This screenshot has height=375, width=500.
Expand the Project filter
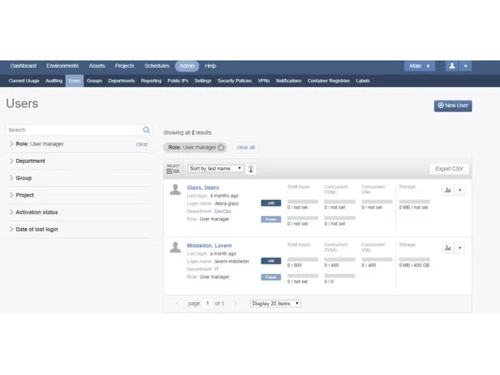(x=22, y=195)
